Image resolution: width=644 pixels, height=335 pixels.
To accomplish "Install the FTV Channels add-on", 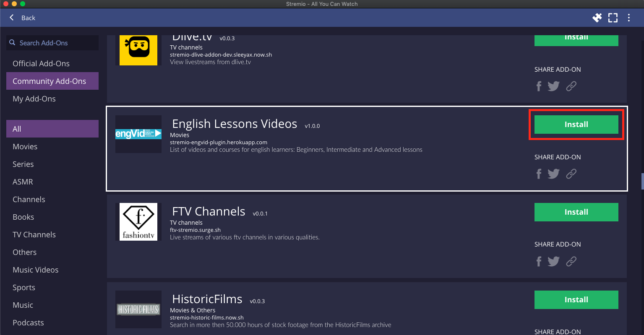I will (x=576, y=212).
